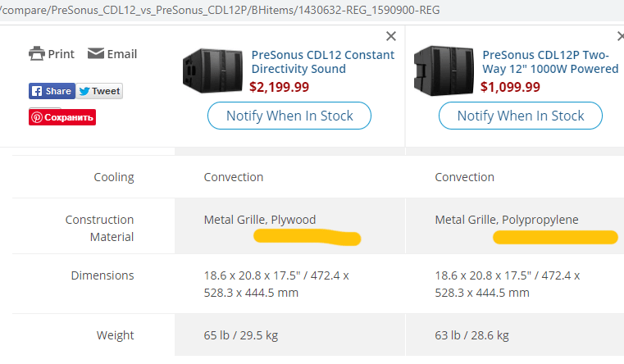Share the comparison on Facebook
This screenshot has width=624, height=364.
tap(52, 91)
